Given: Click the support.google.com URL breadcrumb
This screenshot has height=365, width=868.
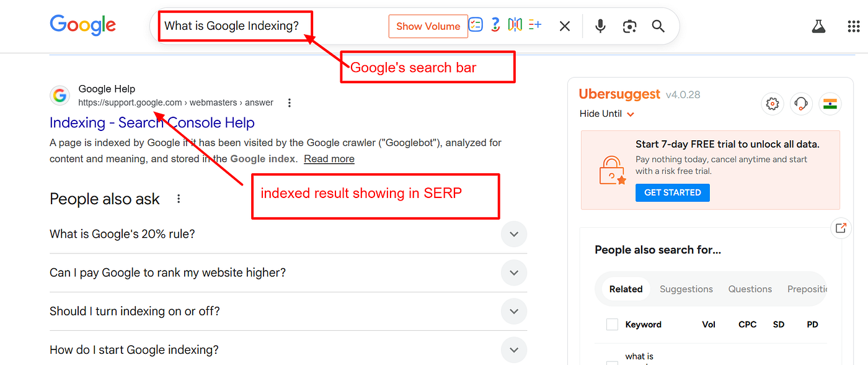Looking at the screenshot, I should 175,102.
